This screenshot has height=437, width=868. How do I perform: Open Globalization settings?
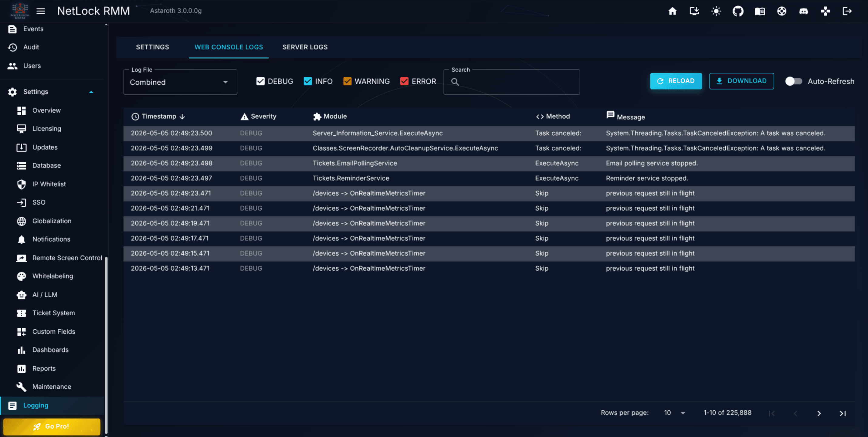(52, 221)
